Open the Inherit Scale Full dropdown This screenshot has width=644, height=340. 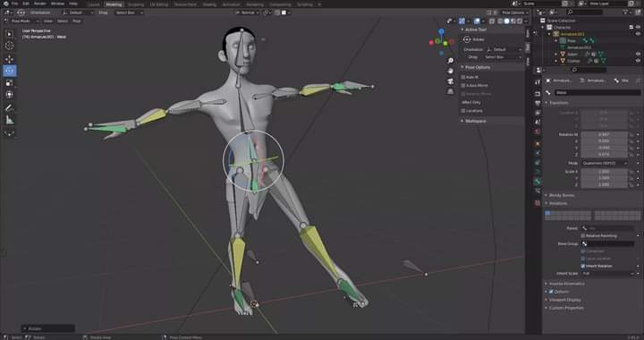(x=607, y=274)
